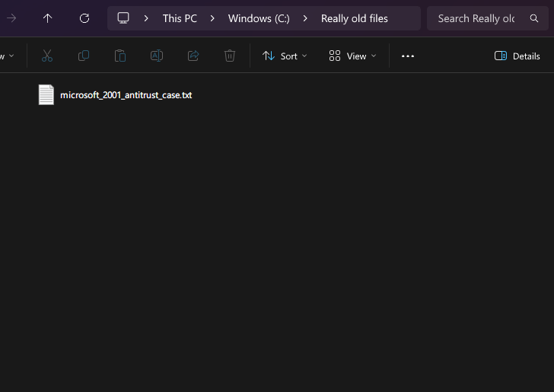The width and height of the screenshot is (554, 392).
Task: Expand the chevron after This PC
Action: pyautogui.click(x=212, y=18)
